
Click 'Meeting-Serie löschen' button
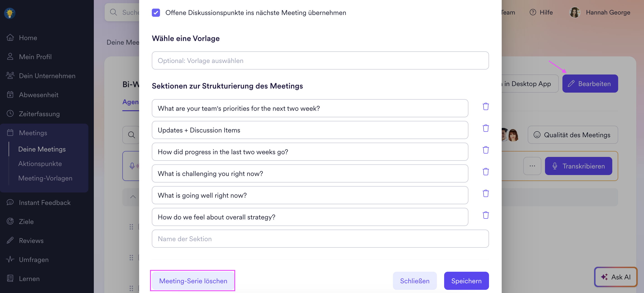click(193, 281)
